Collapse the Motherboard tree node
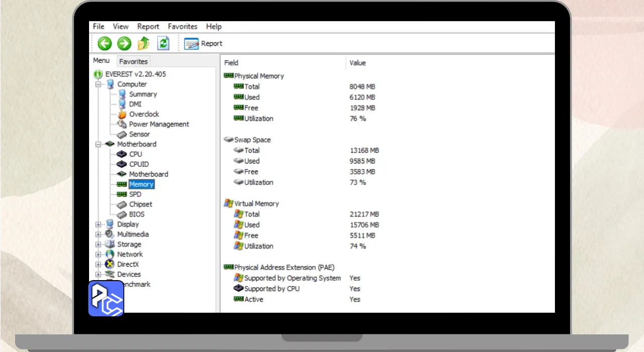The image size is (644, 352). point(98,144)
